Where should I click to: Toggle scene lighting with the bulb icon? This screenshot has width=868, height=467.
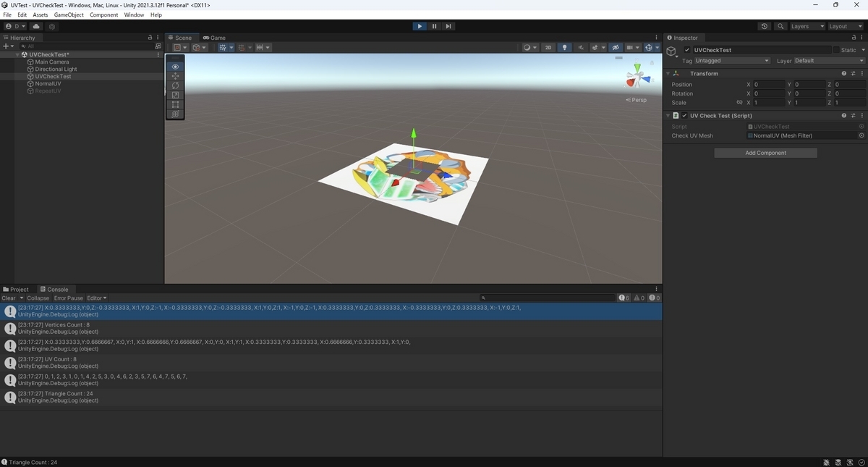coord(564,47)
